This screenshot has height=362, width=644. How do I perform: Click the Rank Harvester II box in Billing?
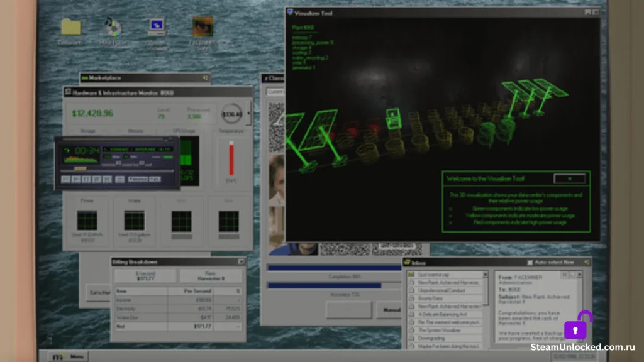pyautogui.click(x=211, y=276)
